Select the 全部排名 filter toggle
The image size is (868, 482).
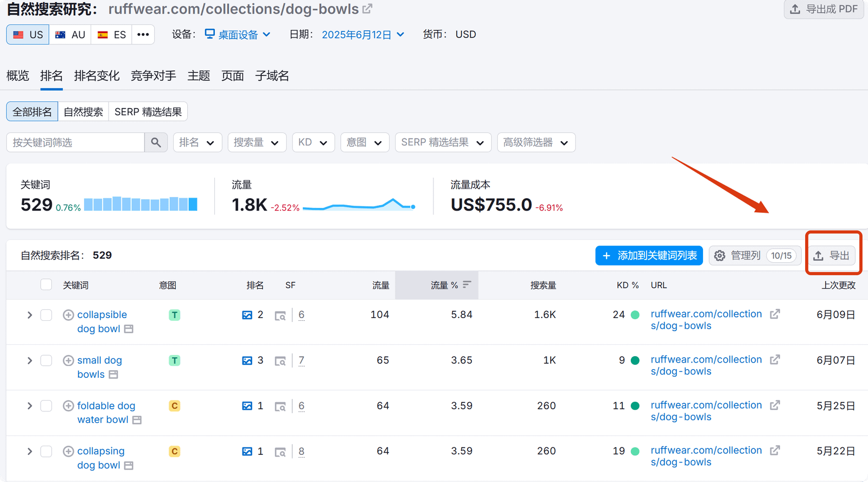point(32,112)
